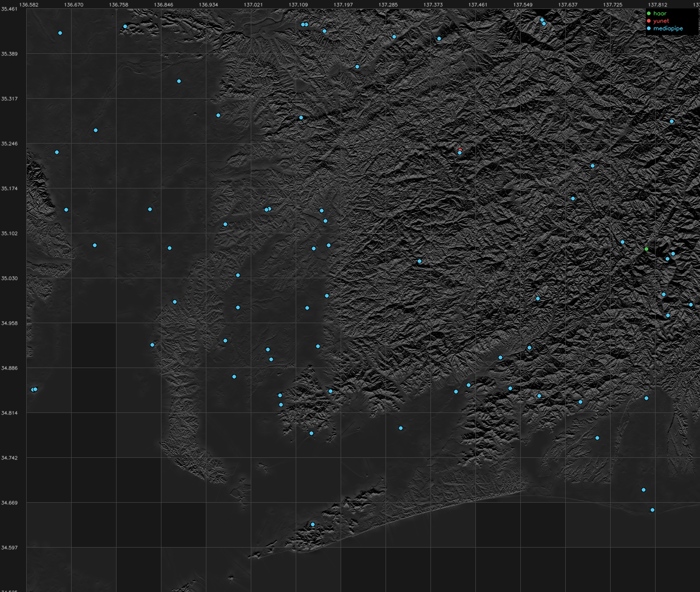Click the 35.030 latitude axis label

[x=9, y=278]
